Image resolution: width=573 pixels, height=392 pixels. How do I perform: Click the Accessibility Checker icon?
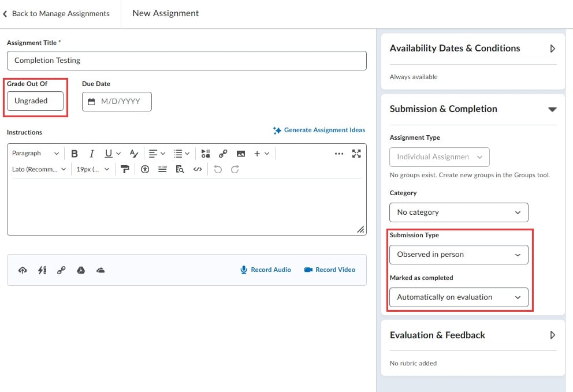(145, 169)
